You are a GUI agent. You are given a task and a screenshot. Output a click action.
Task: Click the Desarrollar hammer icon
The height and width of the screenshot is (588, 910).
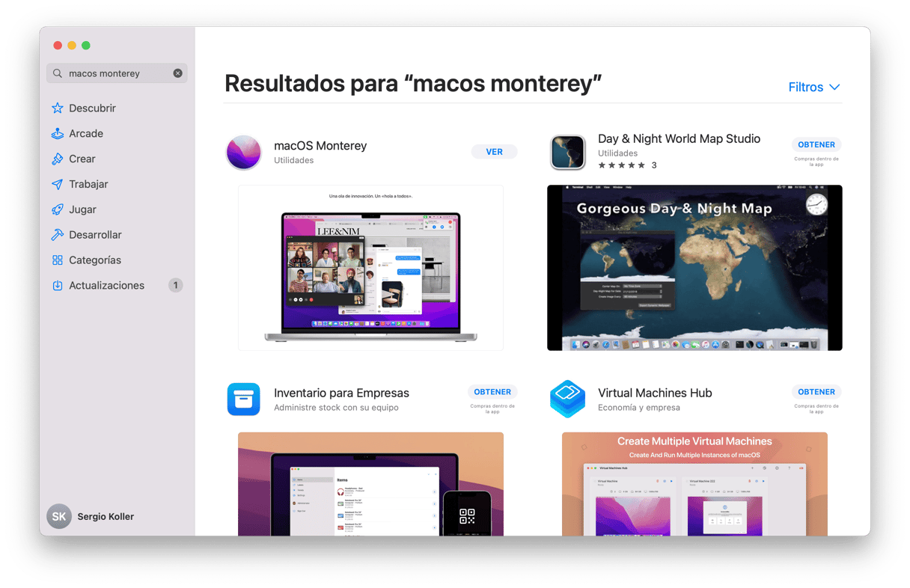pos(58,235)
